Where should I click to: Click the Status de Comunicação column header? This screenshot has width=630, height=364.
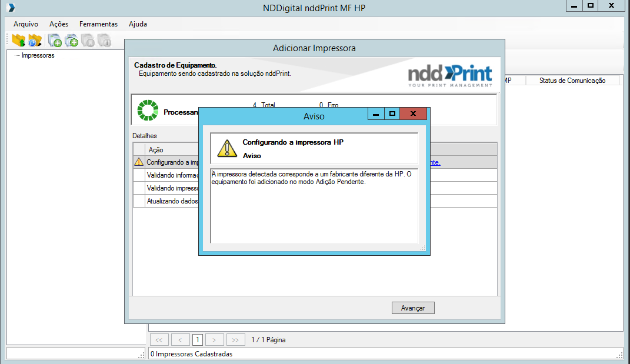click(572, 81)
